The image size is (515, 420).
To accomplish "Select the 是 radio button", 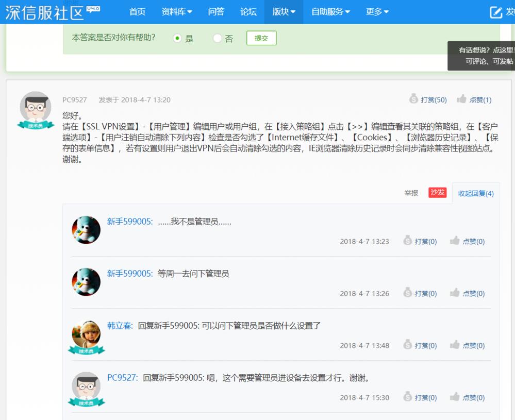I will 177,39.
